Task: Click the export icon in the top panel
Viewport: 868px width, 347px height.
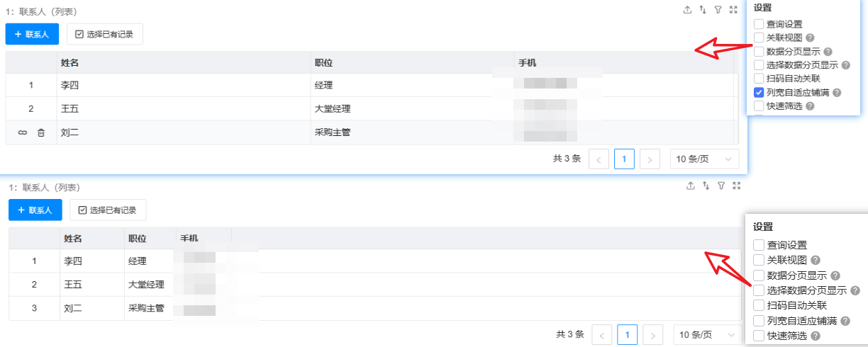Action: pos(687,10)
